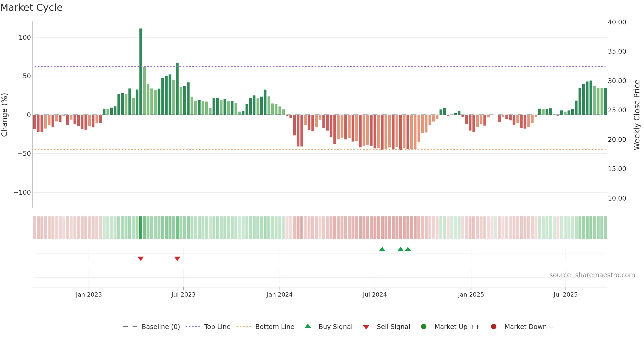
Task: Click the orange dotted Bottom Line legend swatch
Action: [244, 327]
